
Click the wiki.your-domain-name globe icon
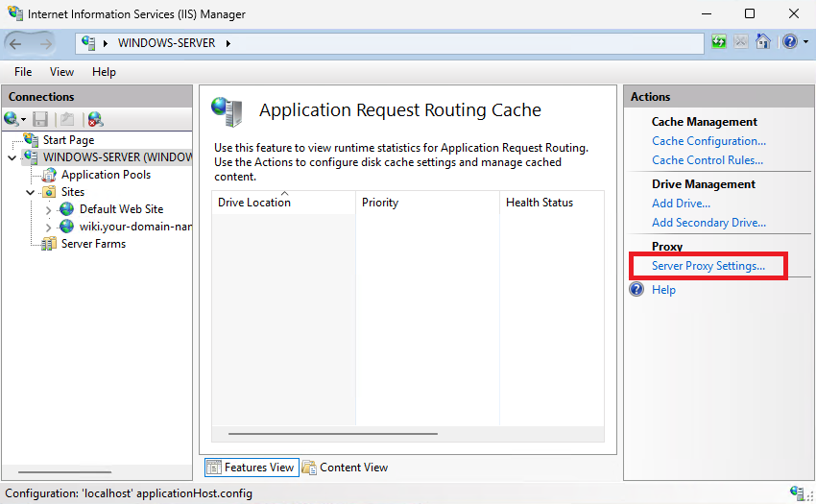[x=66, y=227]
